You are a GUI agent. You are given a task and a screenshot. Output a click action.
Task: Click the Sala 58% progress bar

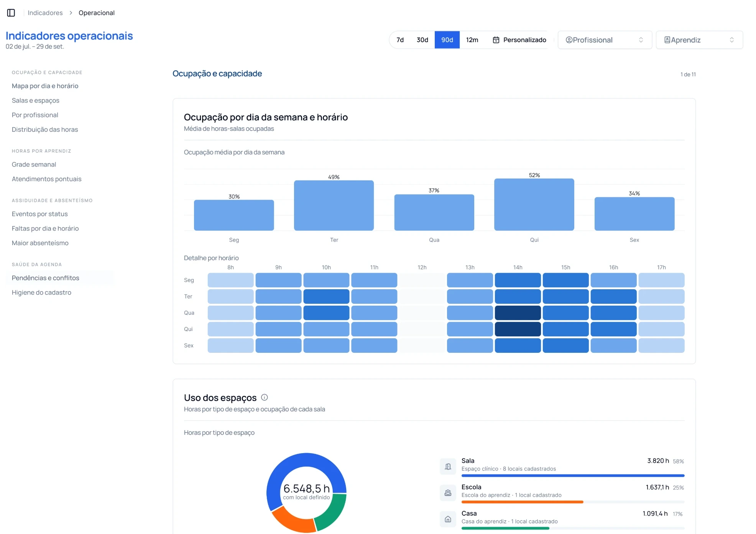click(573, 475)
